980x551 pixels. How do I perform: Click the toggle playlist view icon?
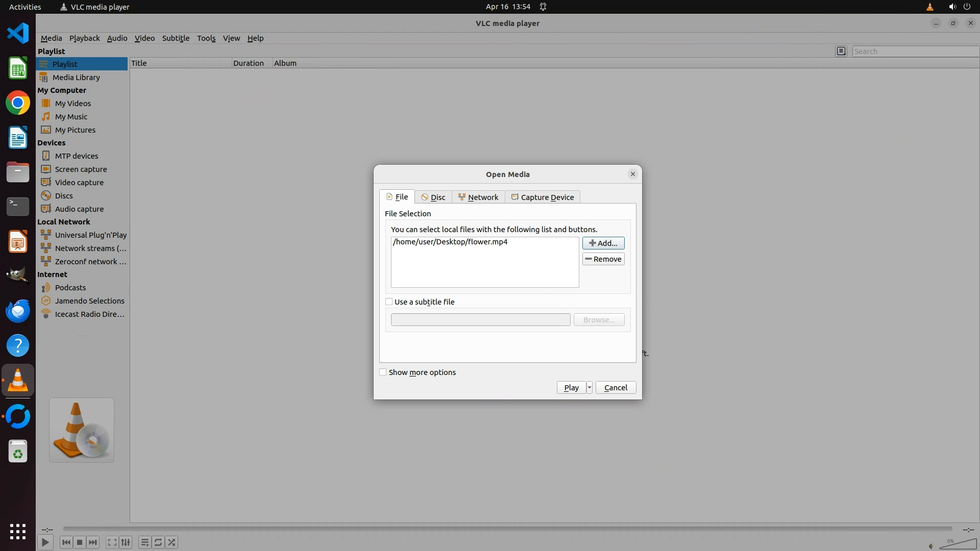[144, 542]
